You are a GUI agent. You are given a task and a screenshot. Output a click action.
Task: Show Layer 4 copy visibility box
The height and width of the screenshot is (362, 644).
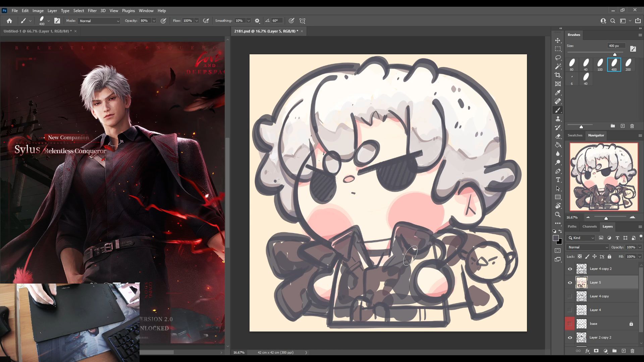point(570,296)
